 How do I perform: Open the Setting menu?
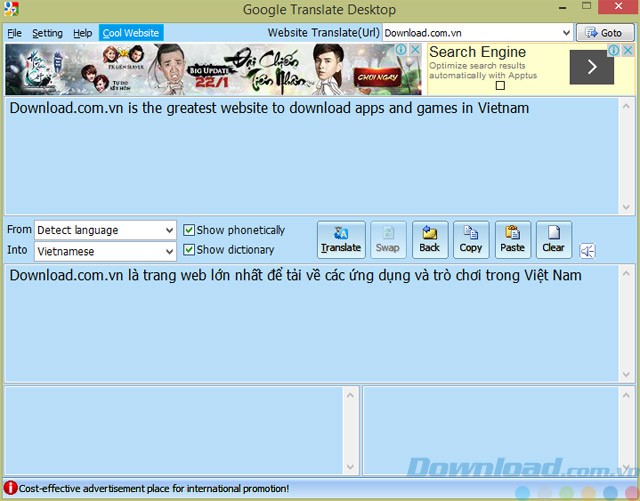tap(47, 33)
